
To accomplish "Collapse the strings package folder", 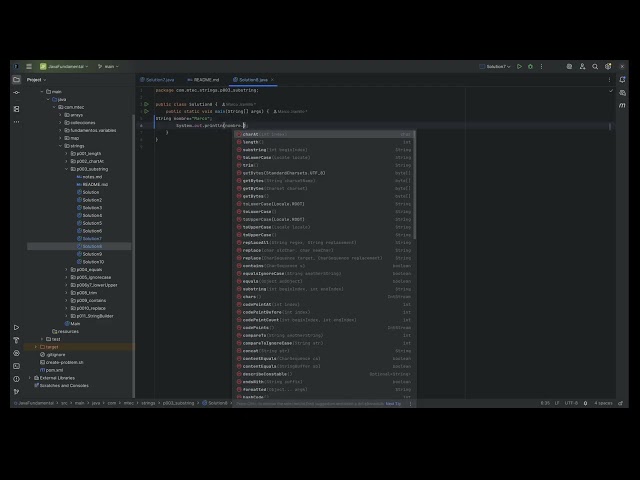I will point(60,146).
